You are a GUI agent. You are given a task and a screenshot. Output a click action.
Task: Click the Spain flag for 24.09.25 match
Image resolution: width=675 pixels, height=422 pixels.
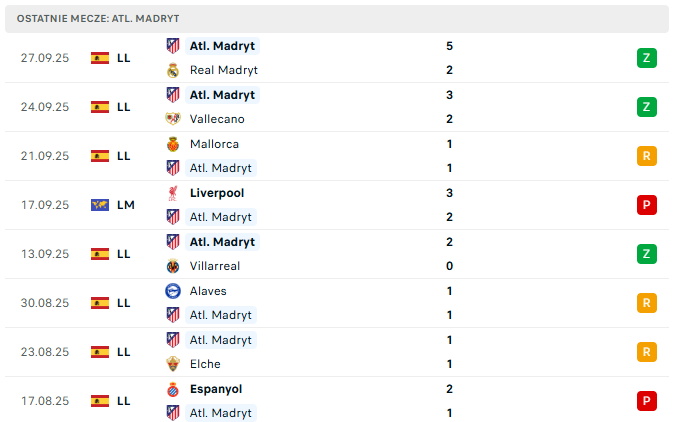pyautogui.click(x=100, y=107)
